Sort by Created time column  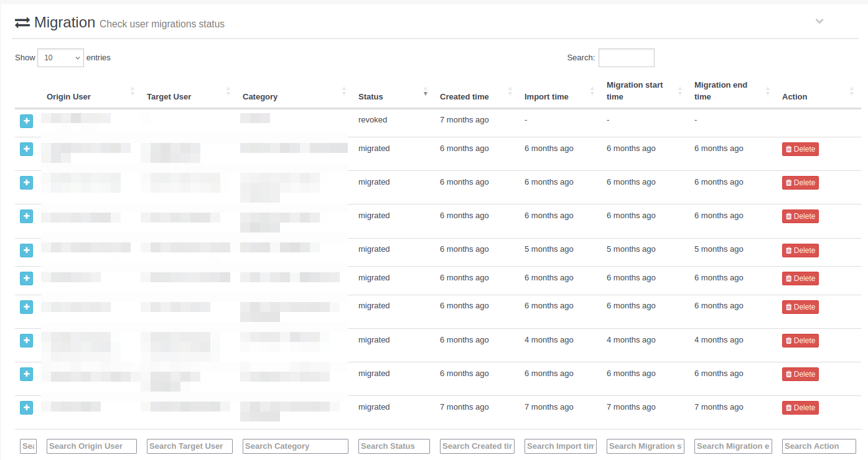(x=464, y=96)
